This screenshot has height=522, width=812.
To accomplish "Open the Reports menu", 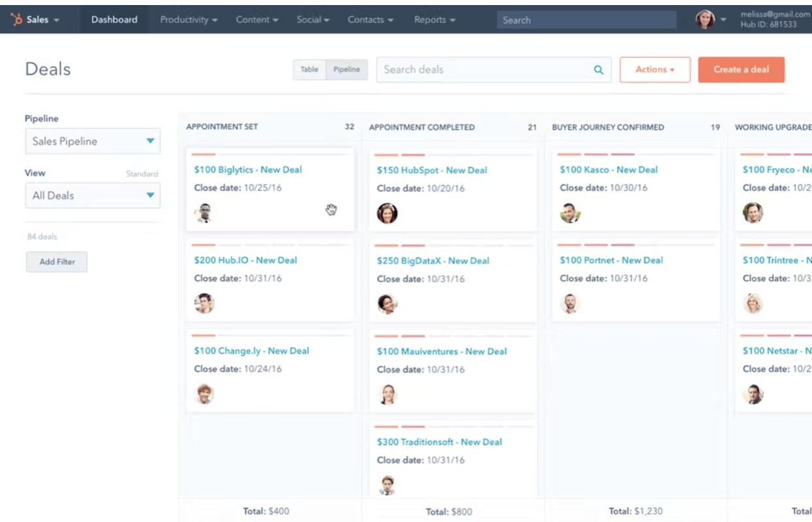I will [434, 20].
